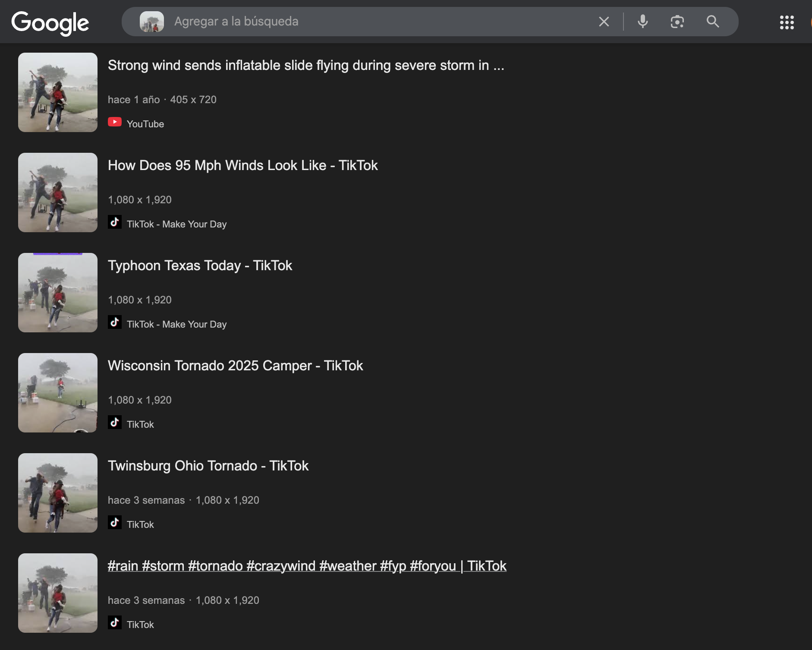Click TikTok icon under Wisconsin Tornado result
Viewport: 812px width, 650px height.
[x=115, y=423]
